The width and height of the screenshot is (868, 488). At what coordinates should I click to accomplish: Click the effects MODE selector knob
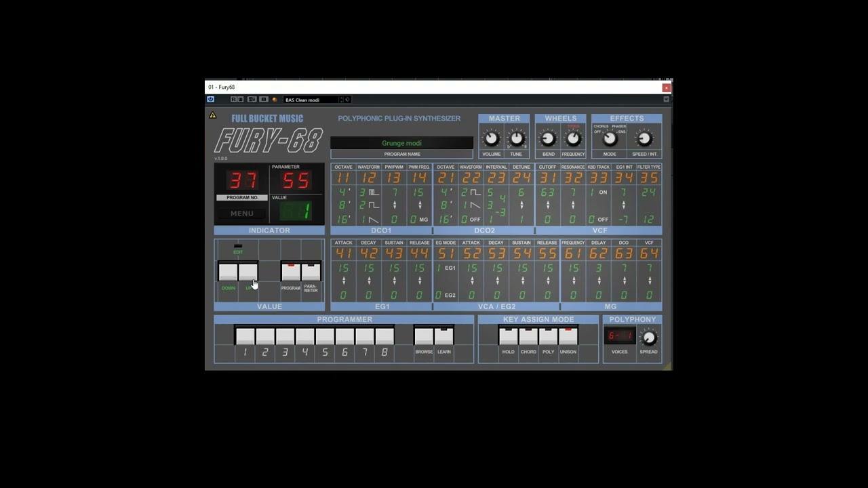coord(610,139)
